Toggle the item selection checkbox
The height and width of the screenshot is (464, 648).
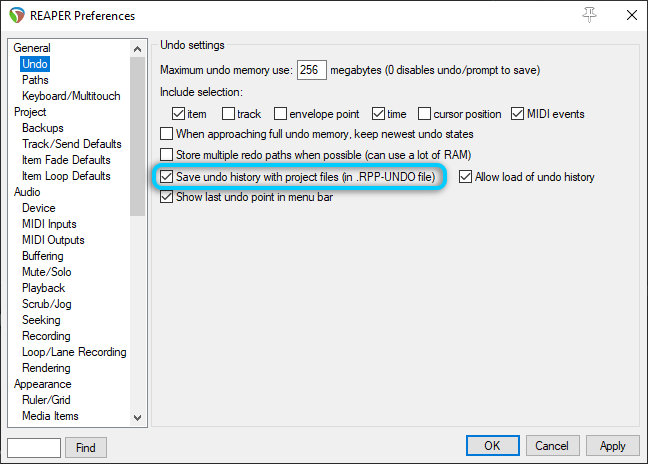pyautogui.click(x=179, y=114)
